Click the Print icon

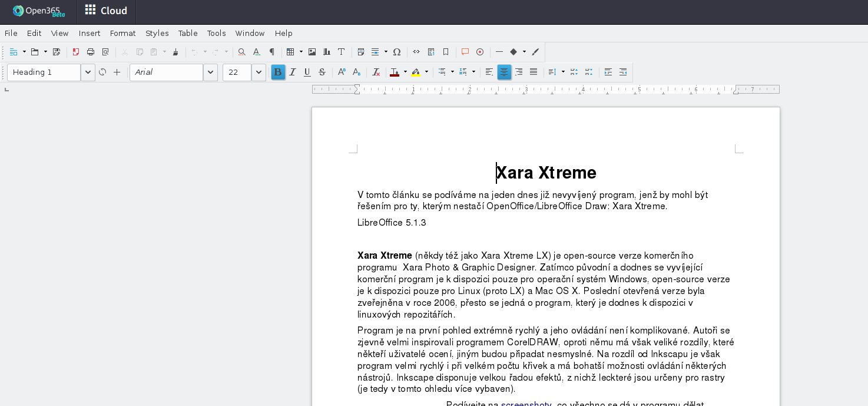91,52
